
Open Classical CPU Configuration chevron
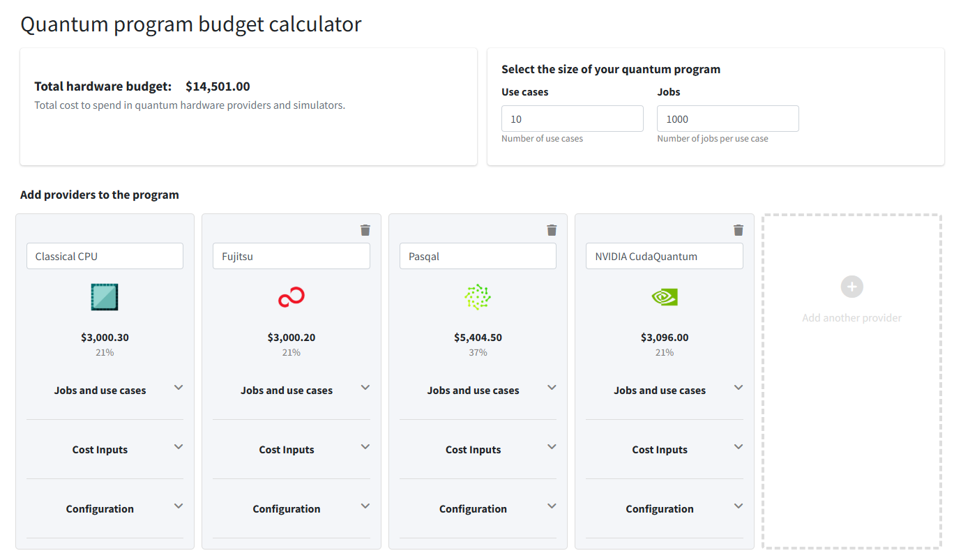coord(179,506)
